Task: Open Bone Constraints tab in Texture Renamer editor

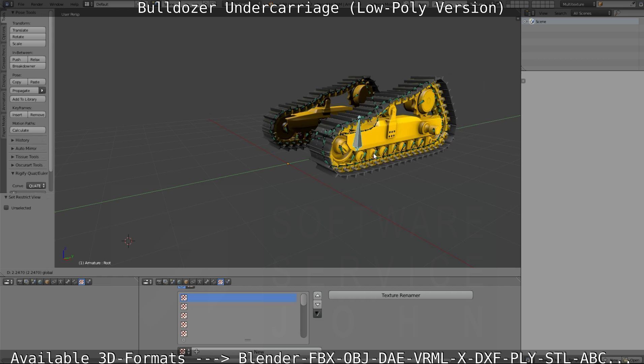Action: [x=214, y=282]
